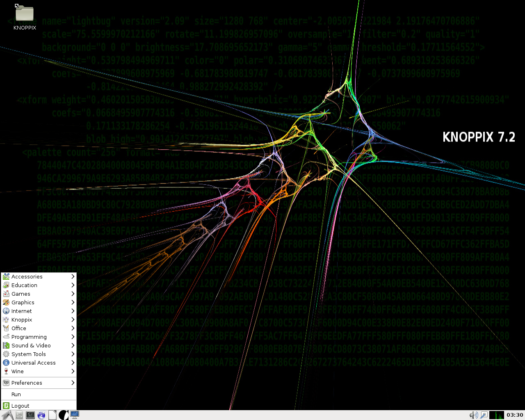Click the 03:30 clock in tray

(515, 415)
